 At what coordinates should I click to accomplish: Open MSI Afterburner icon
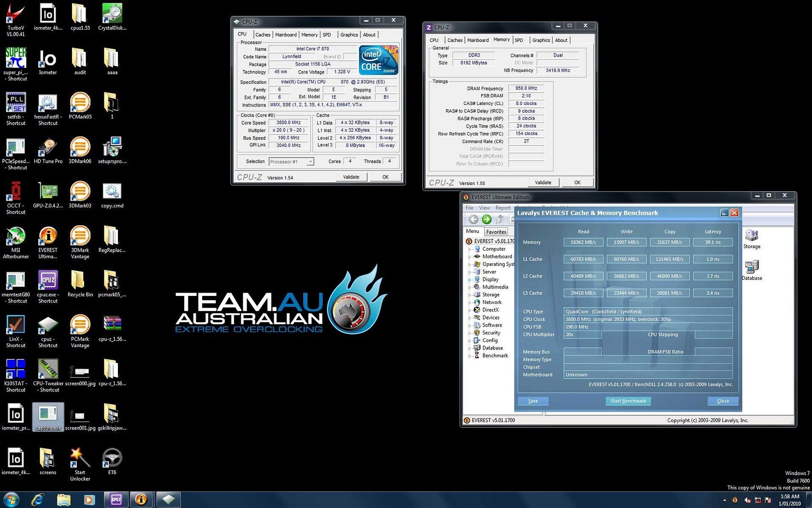16,243
